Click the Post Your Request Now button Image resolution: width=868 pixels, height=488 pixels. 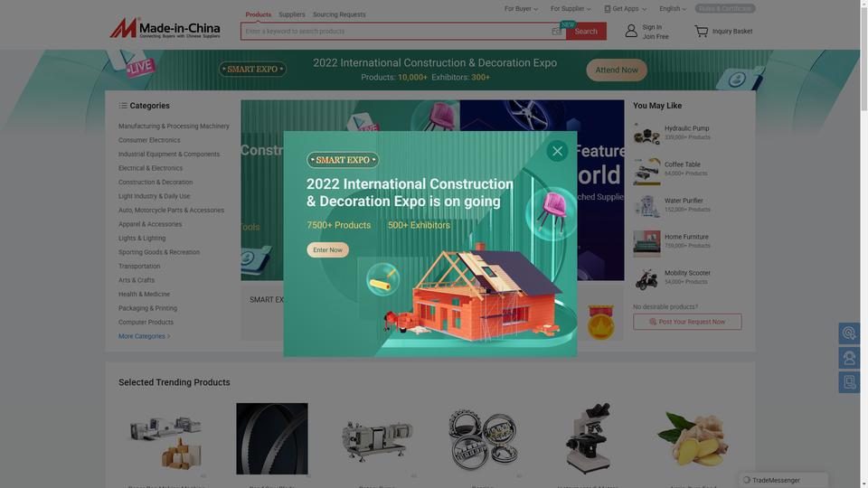[x=687, y=322]
